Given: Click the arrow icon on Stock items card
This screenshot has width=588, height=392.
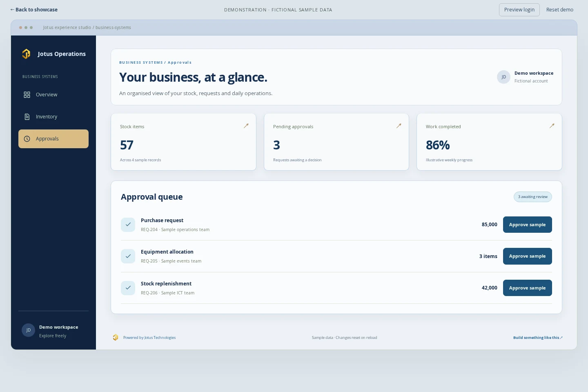Looking at the screenshot, I should click(x=246, y=126).
